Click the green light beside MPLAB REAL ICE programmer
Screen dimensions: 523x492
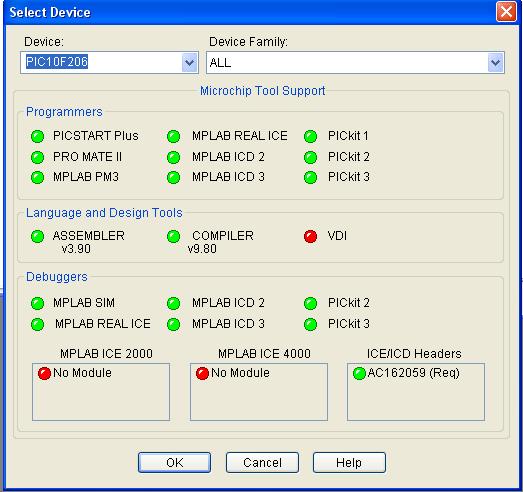[x=173, y=136]
